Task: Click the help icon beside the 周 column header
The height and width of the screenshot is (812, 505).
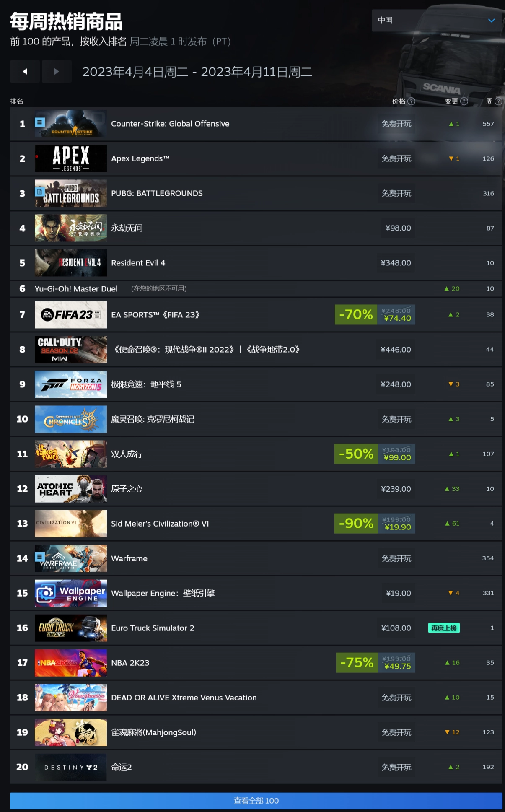Action: [x=498, y=101]
